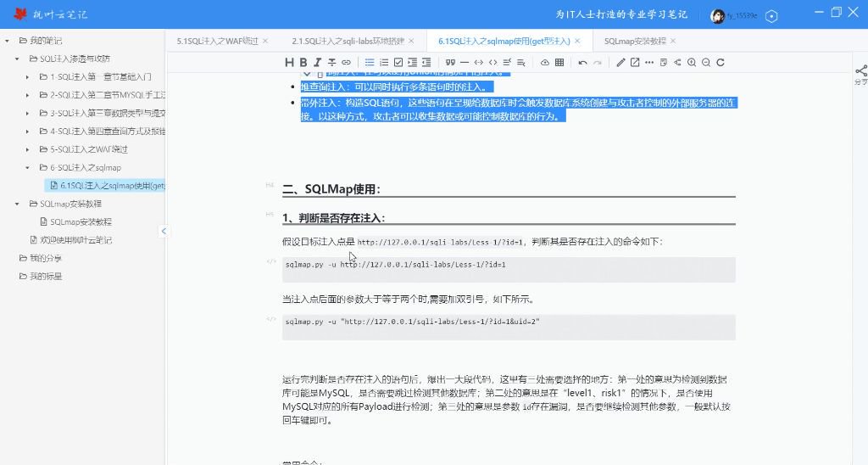Open the SQLmap安装教程 note in tree
Image resolution: width=868 pixels, height=465 pixels.
click(x=81, y=222)
